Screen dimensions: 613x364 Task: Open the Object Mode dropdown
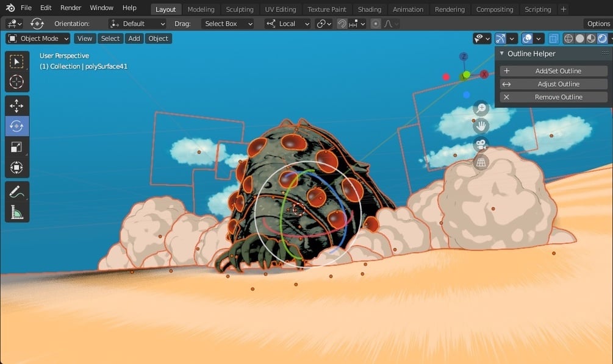coord(38,38)
